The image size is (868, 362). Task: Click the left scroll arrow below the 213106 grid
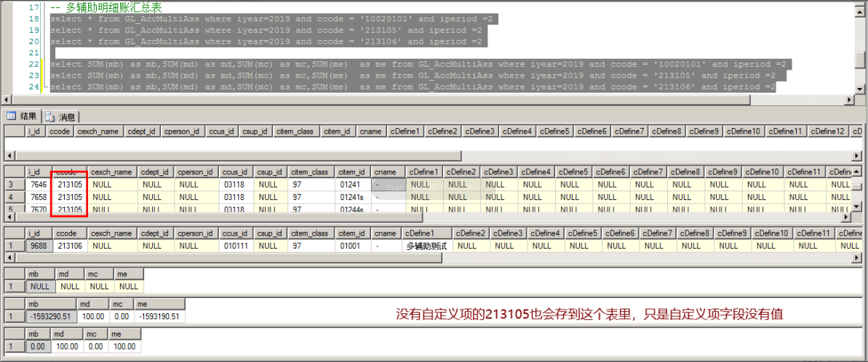tap(9, 258)
